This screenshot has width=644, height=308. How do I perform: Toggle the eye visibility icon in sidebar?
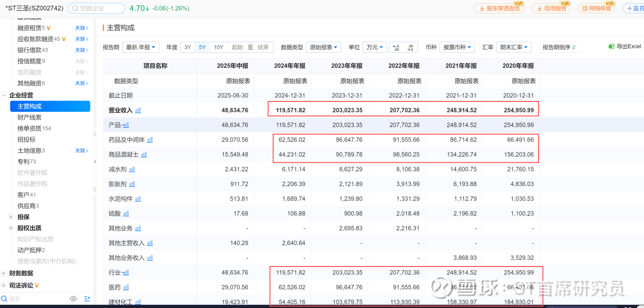[73, 299]
